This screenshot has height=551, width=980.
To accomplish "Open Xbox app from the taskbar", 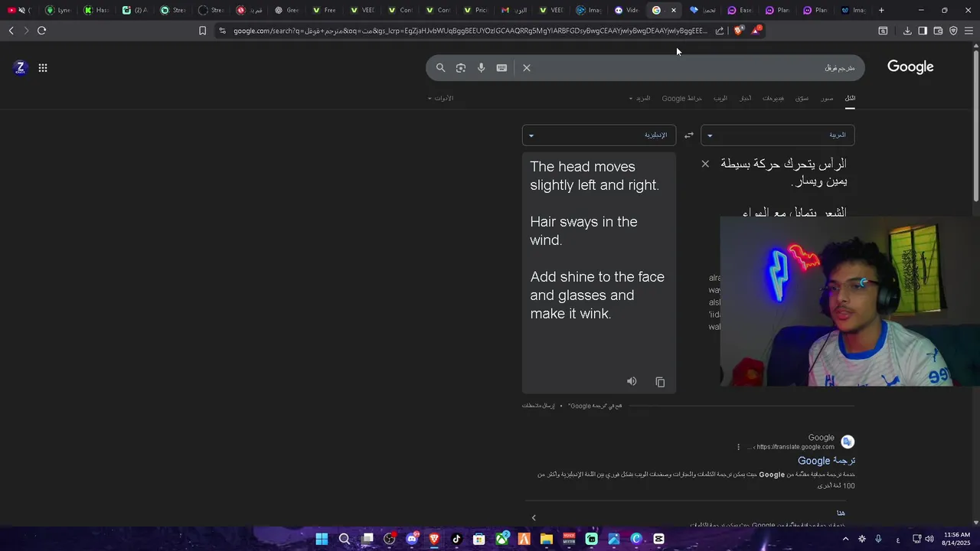I will click(502, 539).
